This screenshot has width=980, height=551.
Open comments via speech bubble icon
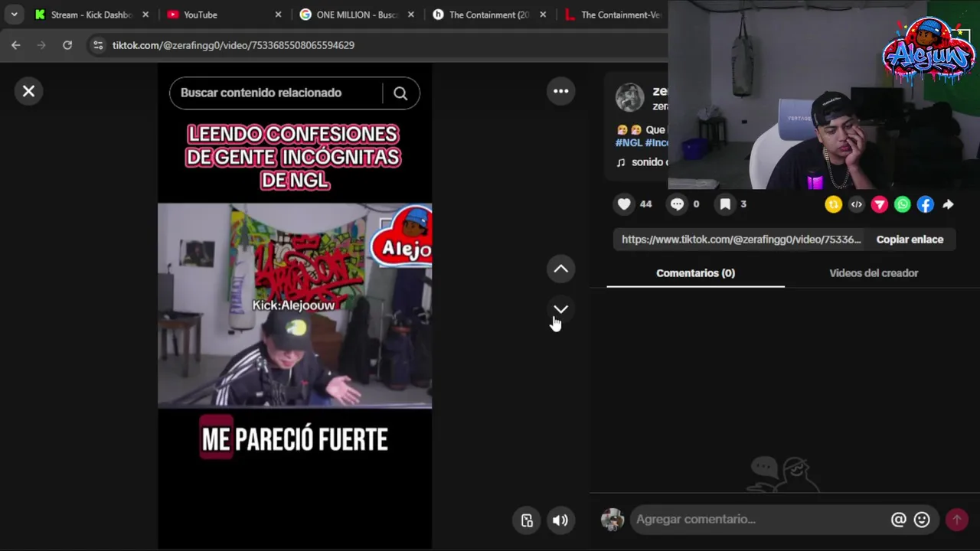click(x=677, y=204)
